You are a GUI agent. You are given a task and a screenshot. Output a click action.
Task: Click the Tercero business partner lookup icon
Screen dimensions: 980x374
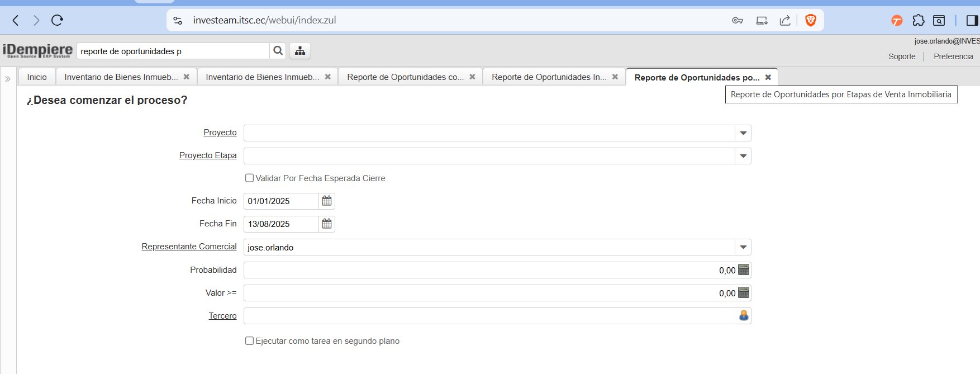point(744,316)
